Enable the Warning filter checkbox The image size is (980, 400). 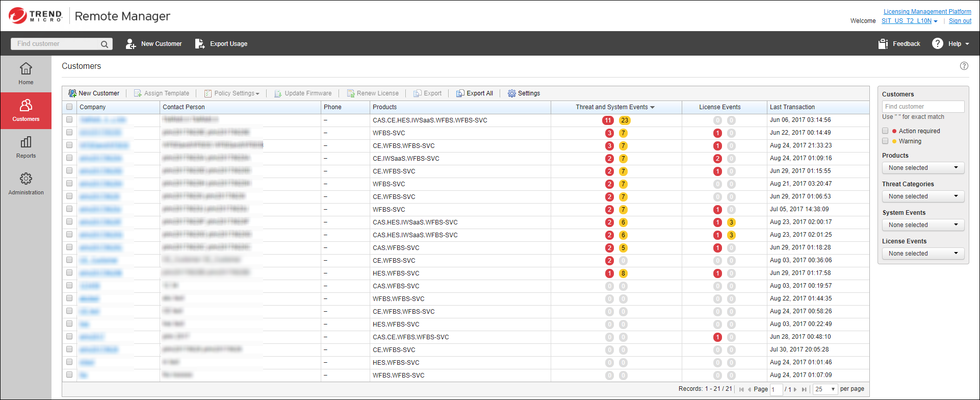point(885,141)
